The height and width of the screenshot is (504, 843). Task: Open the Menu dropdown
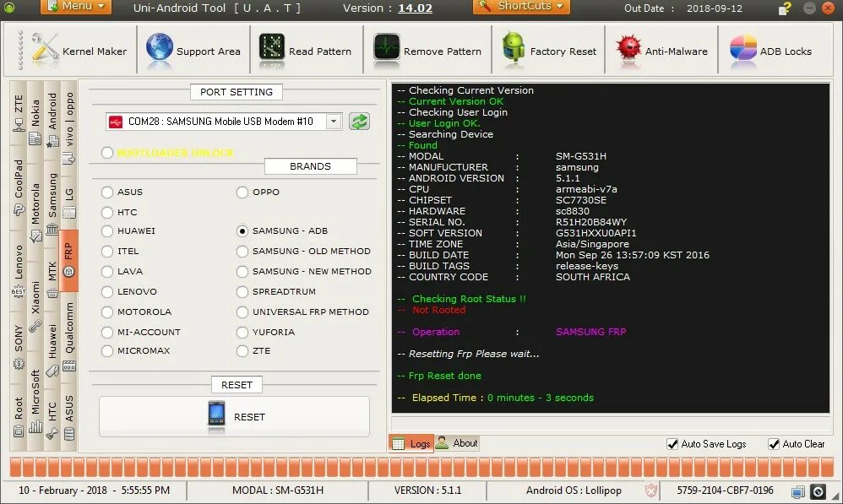(x=76, y=7)
